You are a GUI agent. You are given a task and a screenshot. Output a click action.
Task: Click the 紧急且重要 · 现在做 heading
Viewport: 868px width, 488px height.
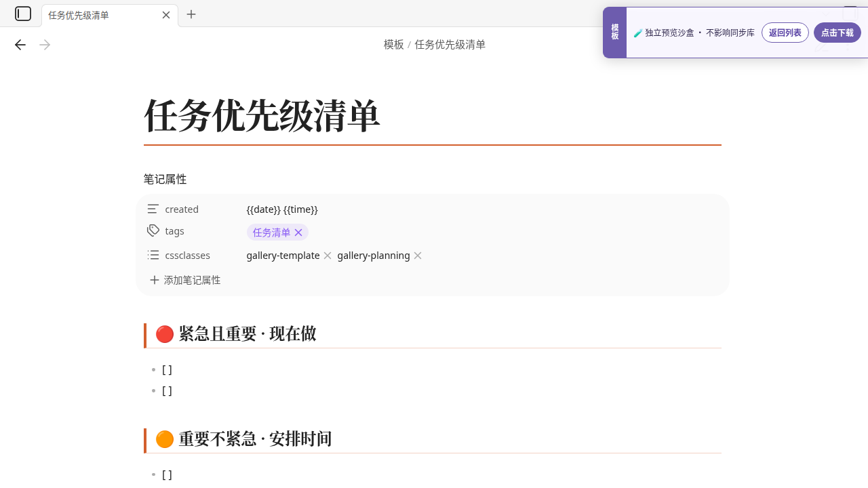click(x=236, y=334)
